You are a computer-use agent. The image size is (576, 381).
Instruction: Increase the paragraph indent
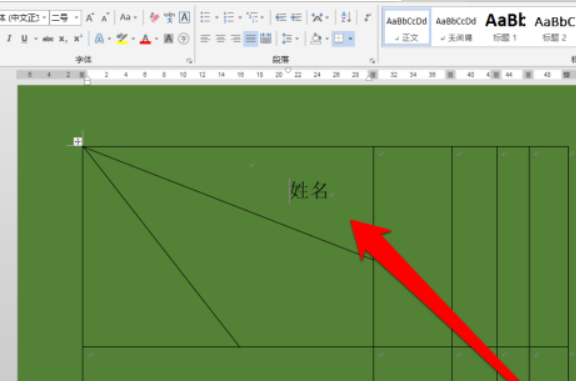point(296,17)
